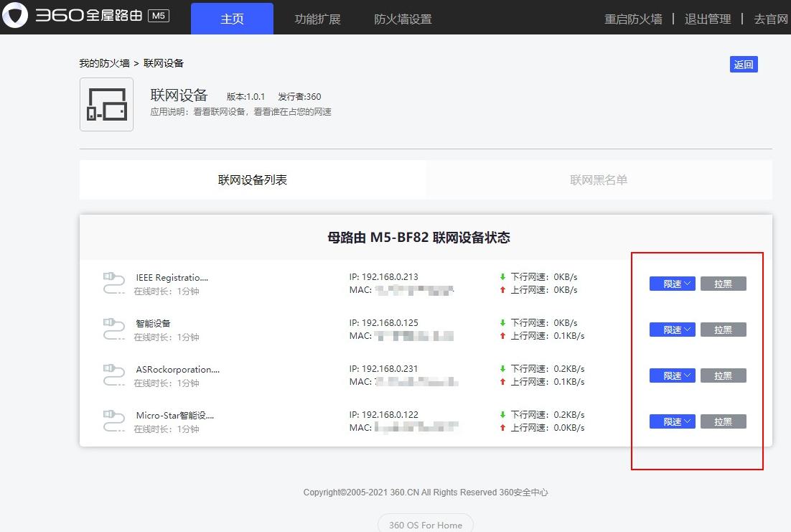This screenshot has width=791, height=532.
Task: Click the 返回 button
Action: tap(744, 64)
